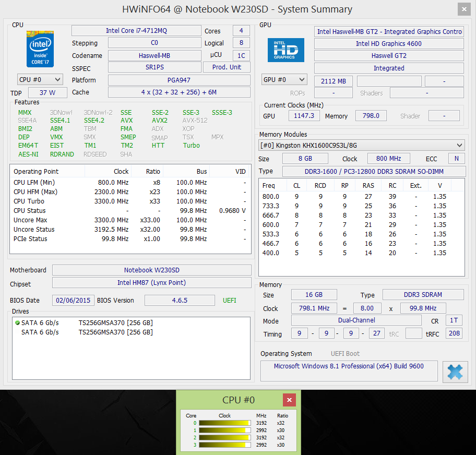This screenshot has width=476, height=455.
Task: Click the CR 1T value field
Action: point(454,320)
